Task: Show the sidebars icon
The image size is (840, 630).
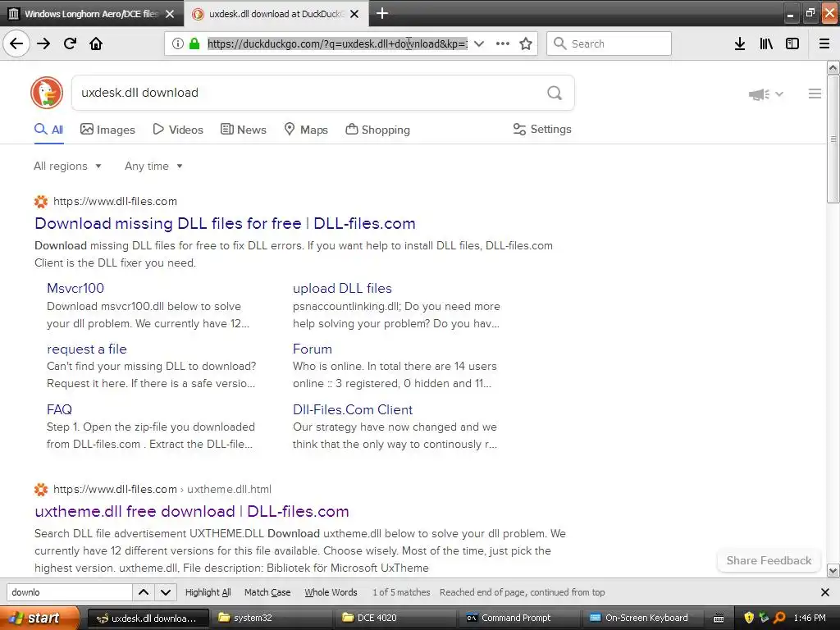Action: 792,43
